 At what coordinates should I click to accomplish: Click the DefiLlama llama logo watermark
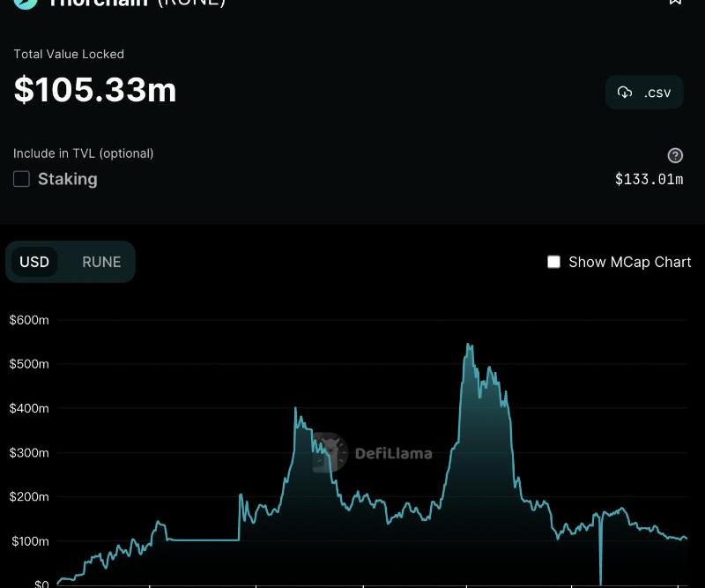tap(330, 452)
